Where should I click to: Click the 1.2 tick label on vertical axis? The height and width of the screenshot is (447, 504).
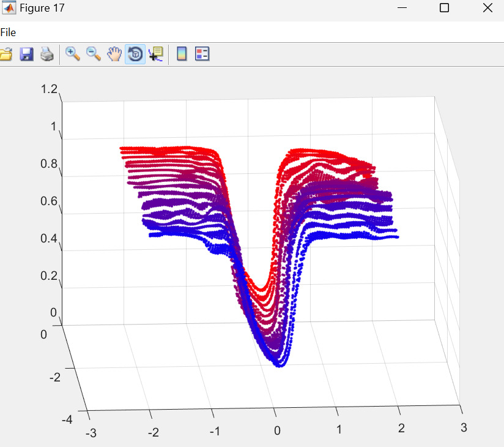[48, 89]
